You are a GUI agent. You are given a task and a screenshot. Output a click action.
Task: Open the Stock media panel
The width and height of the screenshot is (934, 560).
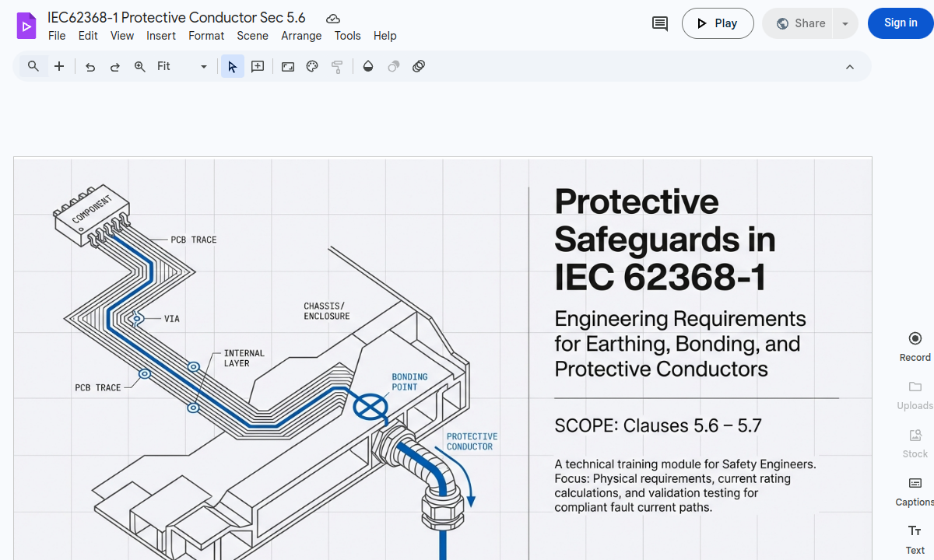915,443
